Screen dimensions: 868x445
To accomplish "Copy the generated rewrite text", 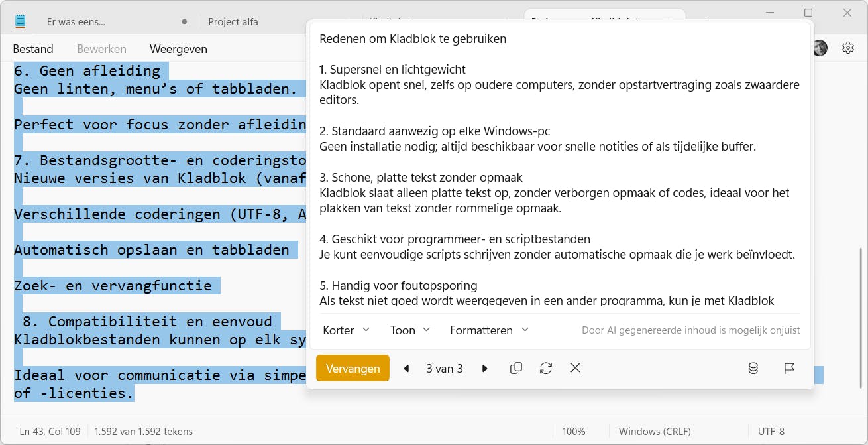I will point(516,368).
